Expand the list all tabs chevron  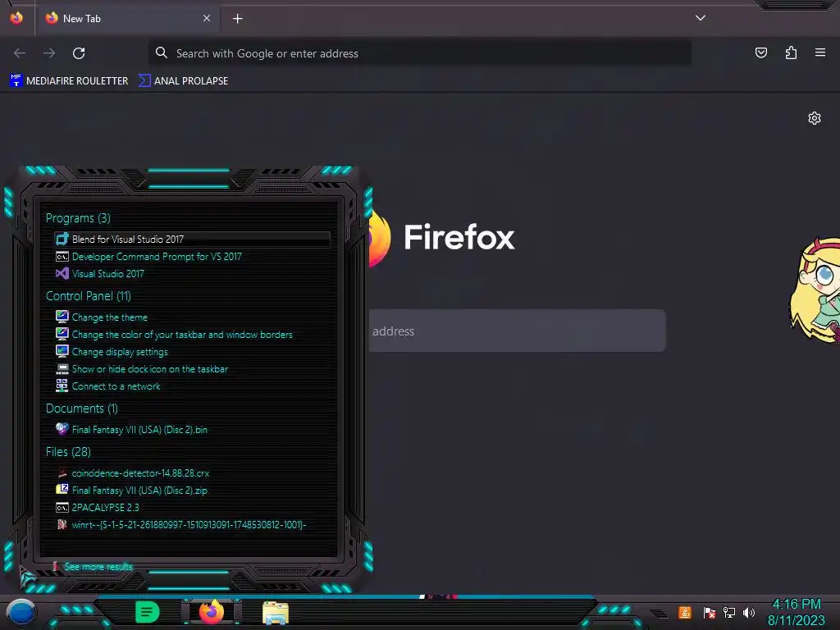point(701,18)
